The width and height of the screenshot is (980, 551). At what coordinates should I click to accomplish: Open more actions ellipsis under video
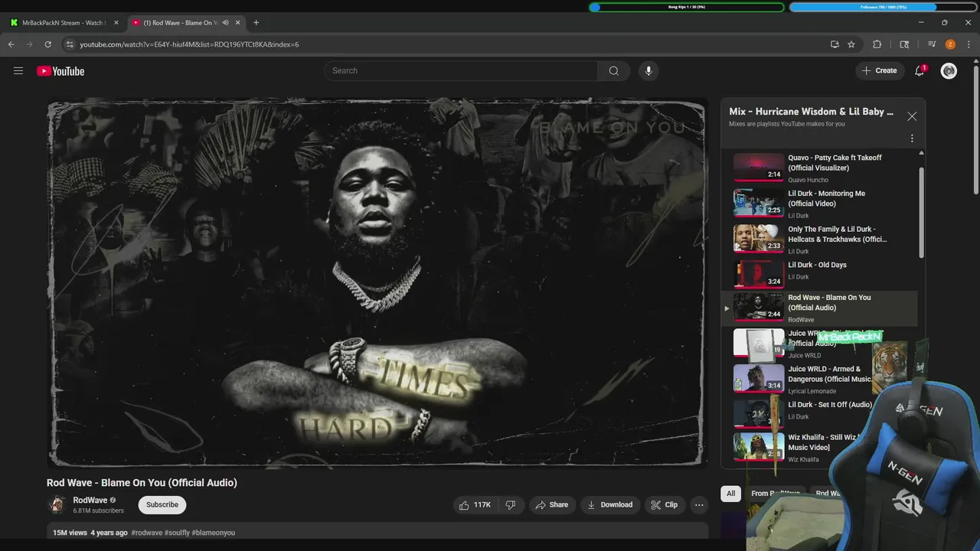[699, 505]
